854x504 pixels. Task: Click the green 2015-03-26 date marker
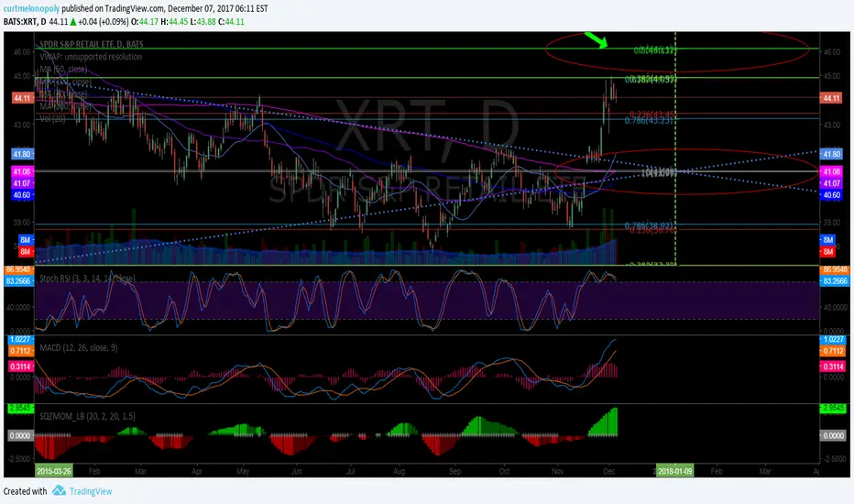53,471
